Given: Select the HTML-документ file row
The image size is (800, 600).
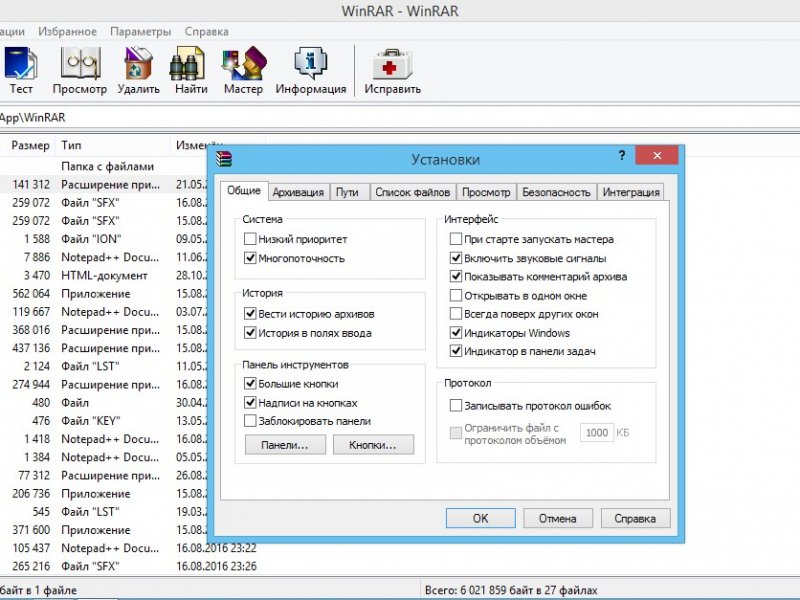Looking at the screenshot, I should click(x=104, y=276).
